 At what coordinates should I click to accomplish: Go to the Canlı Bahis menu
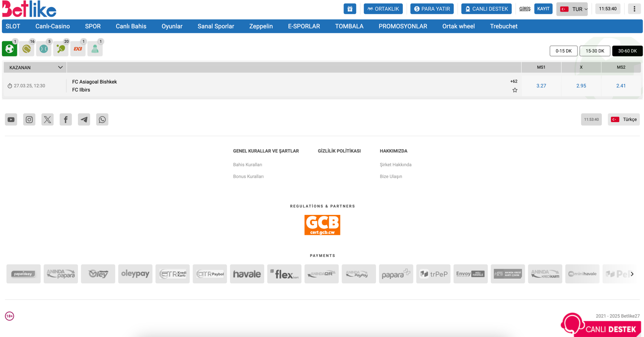pyautogui.click(x=131, y=26)
